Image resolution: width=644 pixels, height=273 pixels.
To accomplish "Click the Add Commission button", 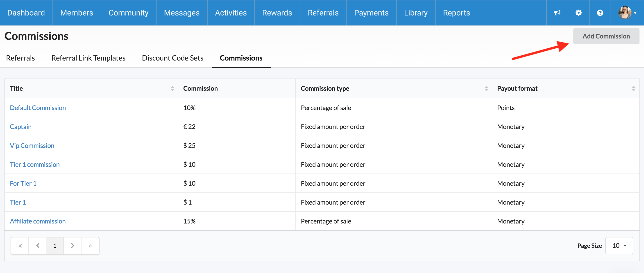I will click(606, 36).
